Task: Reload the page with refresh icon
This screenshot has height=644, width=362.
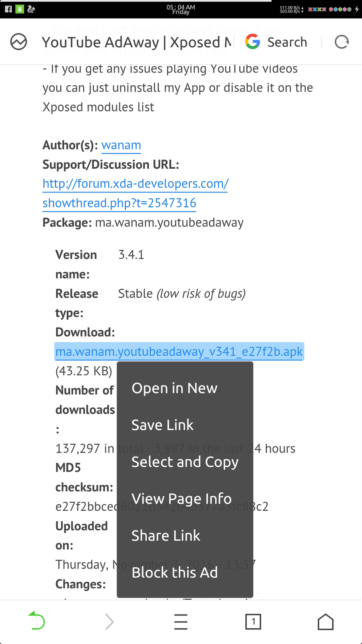Action: click(x=341, y=42)
